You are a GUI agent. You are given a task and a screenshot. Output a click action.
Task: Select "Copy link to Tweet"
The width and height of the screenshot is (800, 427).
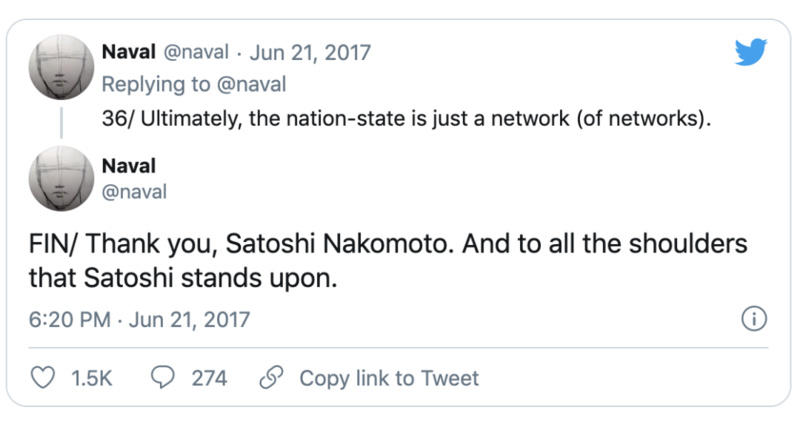pos(389,378)
